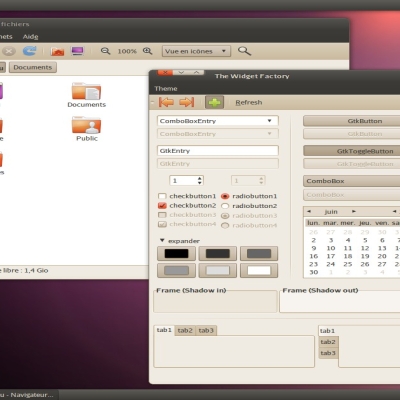Go to next month after juin
Screen dimensions: 400x400
[354, 211]
